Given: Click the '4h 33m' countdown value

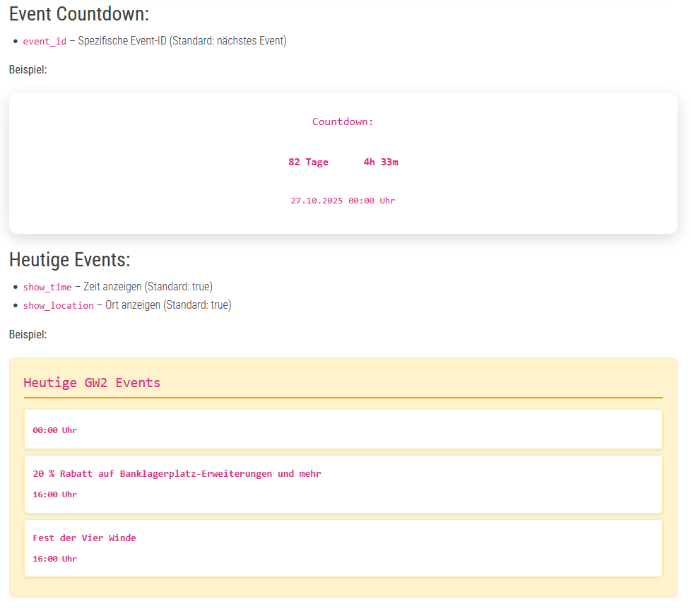Looking at the screenshot, I should (381, 162).
